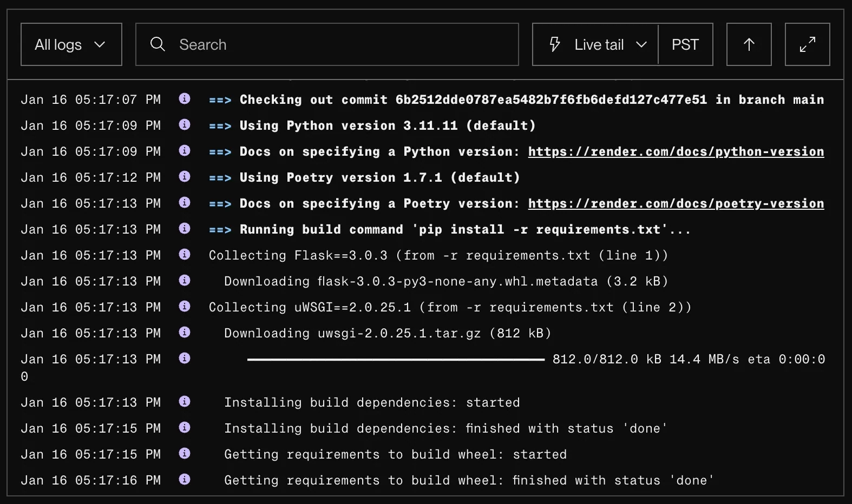Click info icon on Python version docs line
This screenshot has height=504, width=852.
pyautogui.click(x=185, y=150)
